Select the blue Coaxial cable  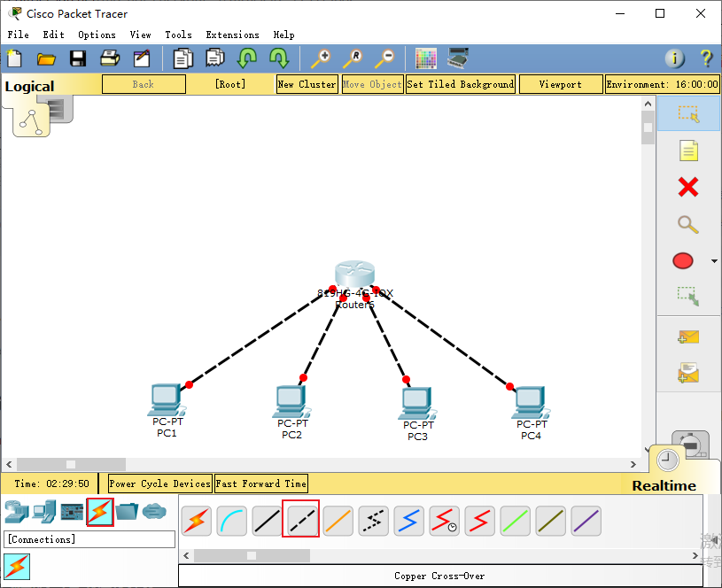coord(408,521)
